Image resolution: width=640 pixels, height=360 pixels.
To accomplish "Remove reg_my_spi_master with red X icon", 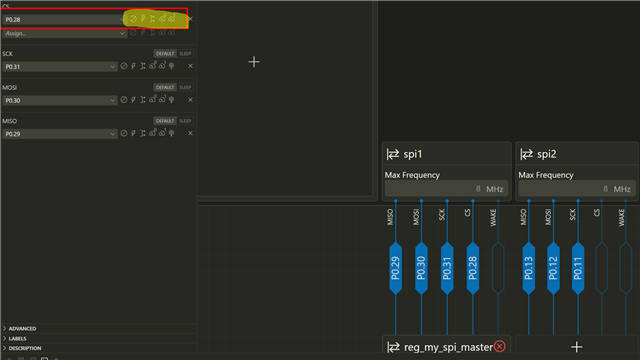I will click(500, 347).
